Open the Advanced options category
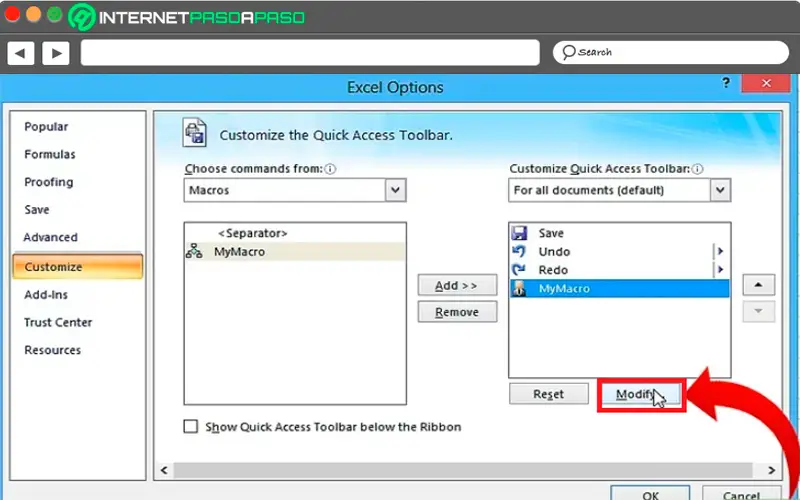Viewport: 800px width, 500px height. [x=51, y=237]
